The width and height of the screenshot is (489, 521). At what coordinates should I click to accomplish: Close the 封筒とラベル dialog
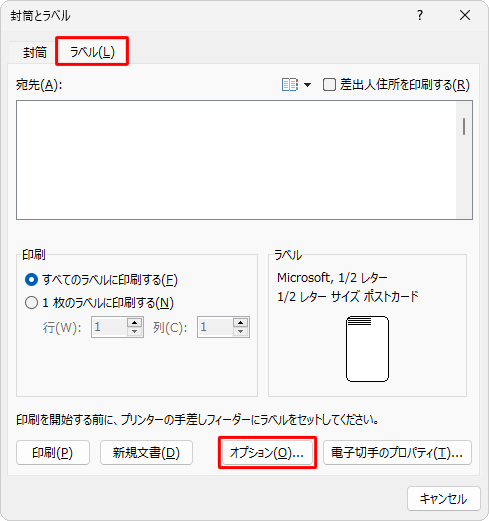(465, 15)
